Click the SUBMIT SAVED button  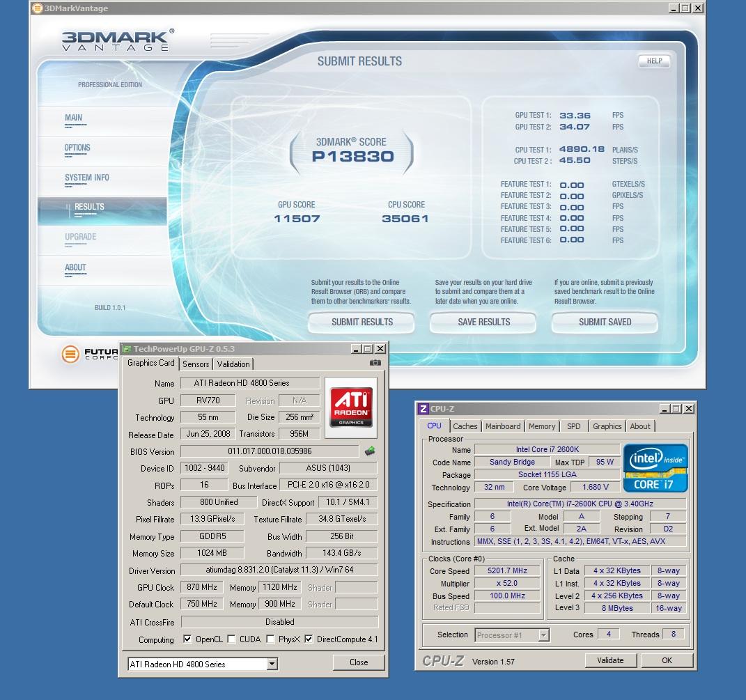[605, 322]
